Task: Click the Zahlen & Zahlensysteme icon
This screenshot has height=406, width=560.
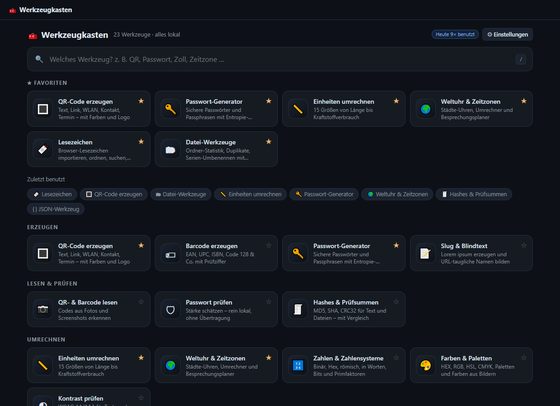Action: point(298,366)
